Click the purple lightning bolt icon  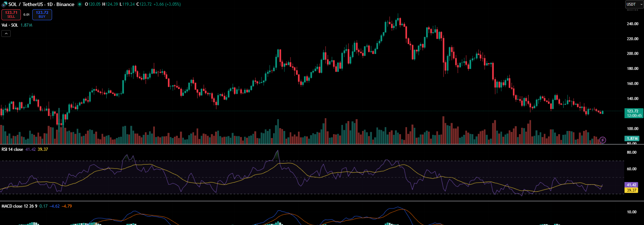pos(603,140)
